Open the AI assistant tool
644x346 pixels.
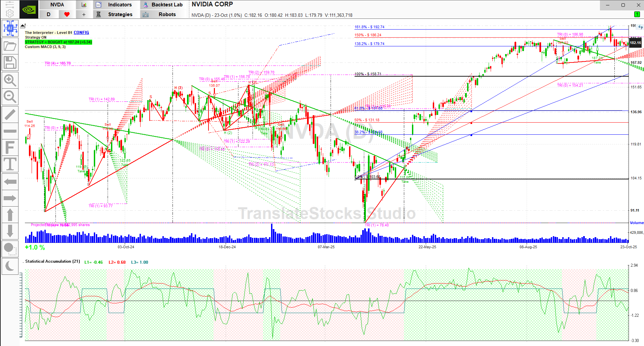[10, 28]
